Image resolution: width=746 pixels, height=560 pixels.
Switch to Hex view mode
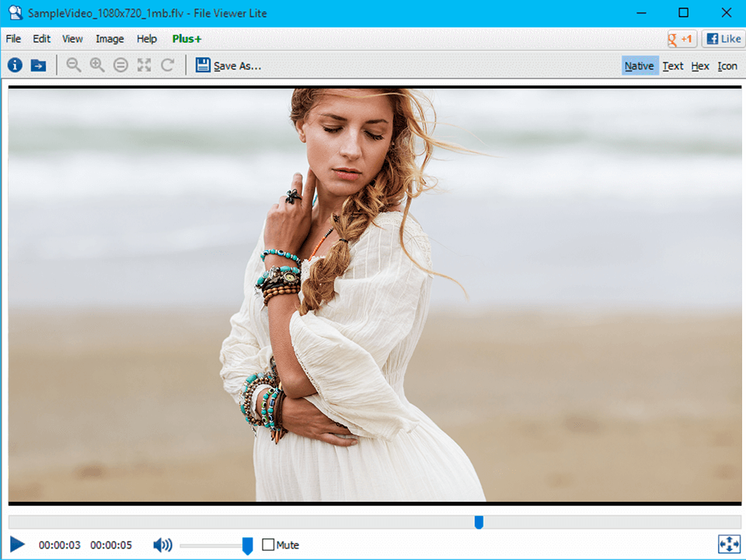pyautogui.click(x=699, y=65)
